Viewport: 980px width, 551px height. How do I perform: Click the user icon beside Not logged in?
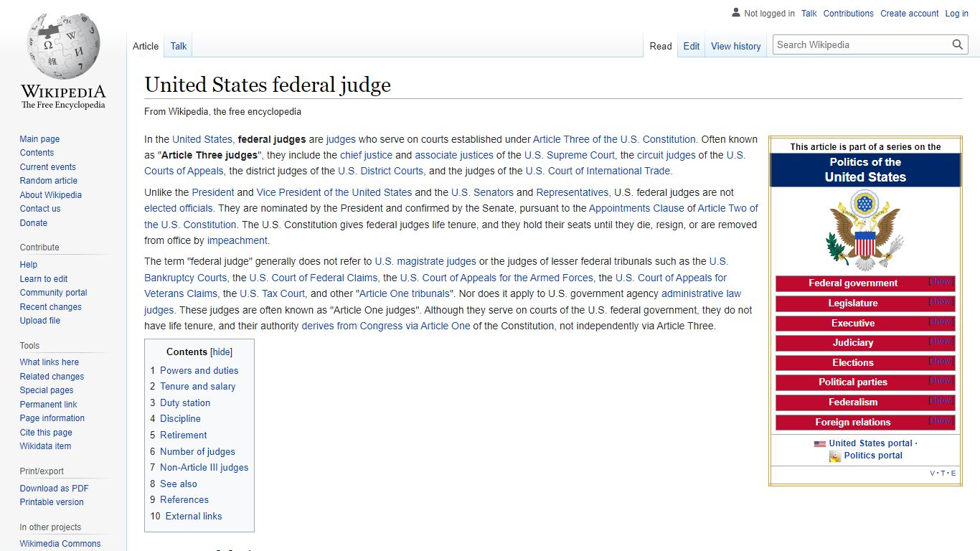point(736,12)
